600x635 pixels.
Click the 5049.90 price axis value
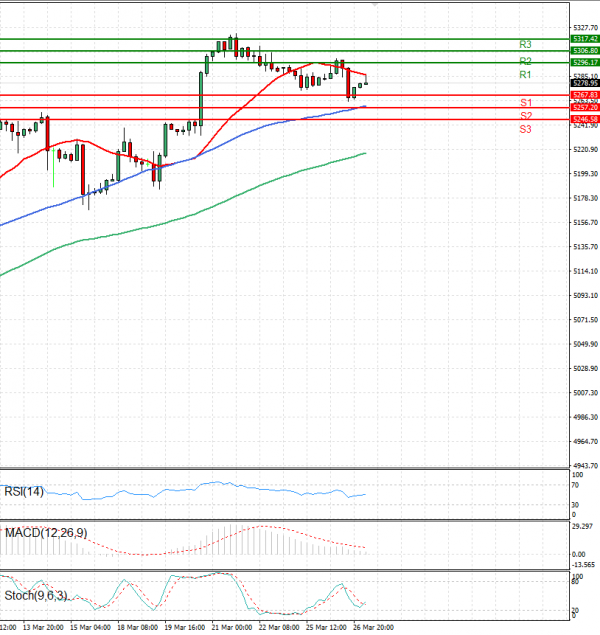pos(585,344)
